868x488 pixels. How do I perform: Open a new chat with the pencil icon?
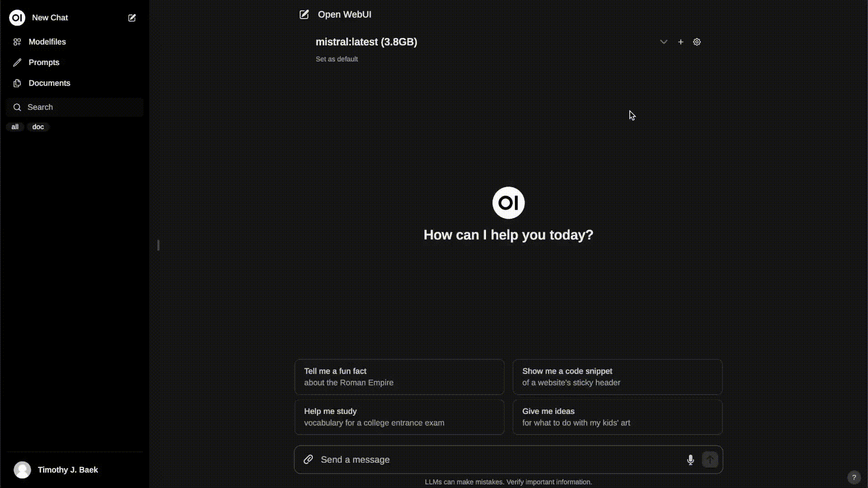132,18
